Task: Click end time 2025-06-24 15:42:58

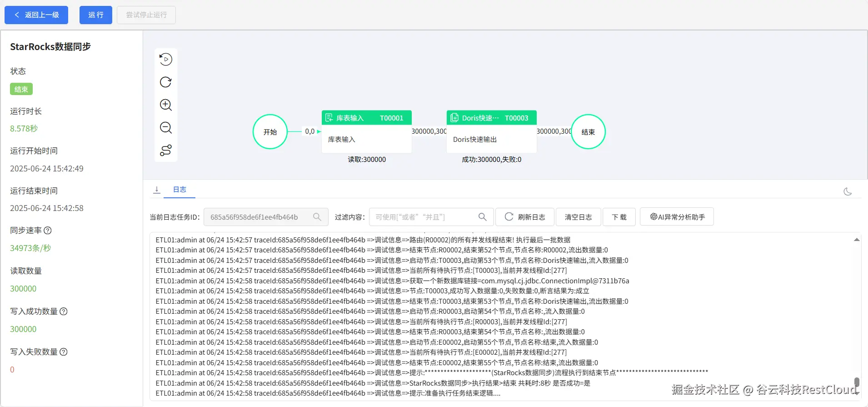Action: pos(47,208)
